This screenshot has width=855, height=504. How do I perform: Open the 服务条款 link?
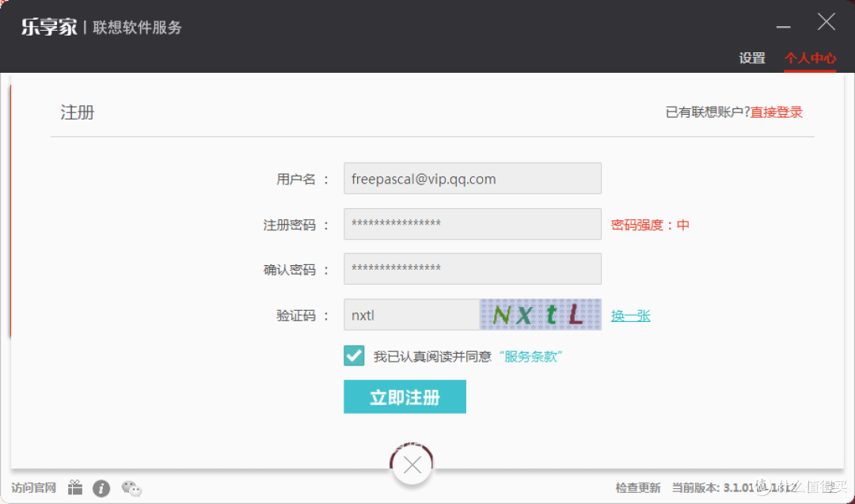(530, 356)
